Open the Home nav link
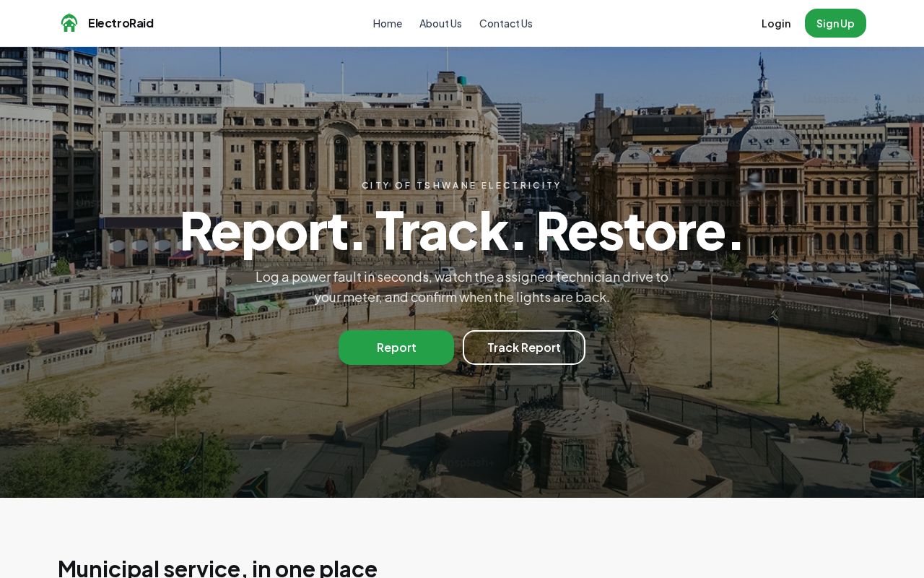924x578 pixels. click(x=387, y=23)
